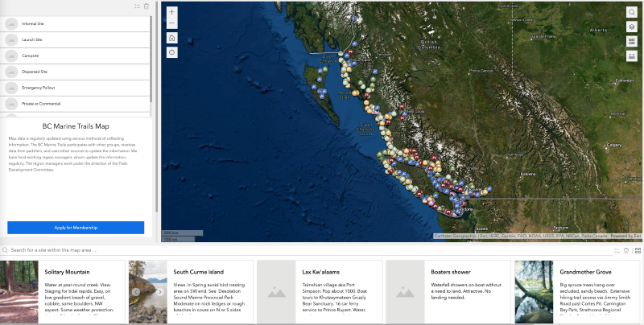Filter by Campsite type
Screen dimensions: 644x325
point(76,56)
